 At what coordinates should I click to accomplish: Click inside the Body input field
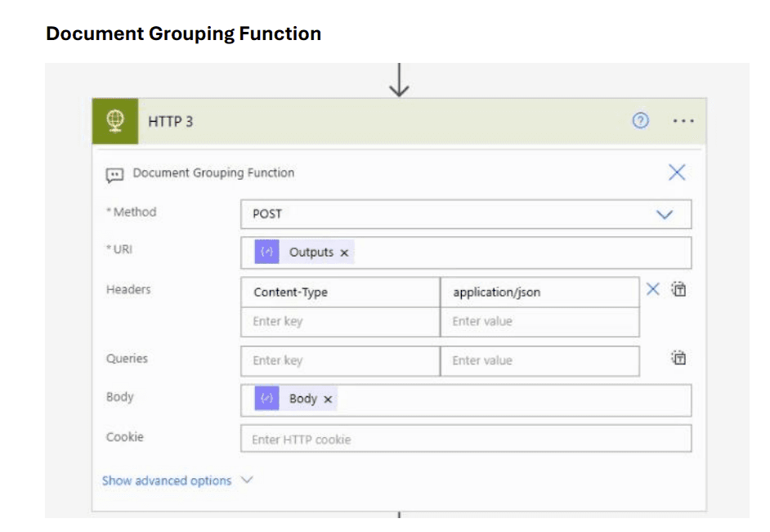[x=466, y=400]
